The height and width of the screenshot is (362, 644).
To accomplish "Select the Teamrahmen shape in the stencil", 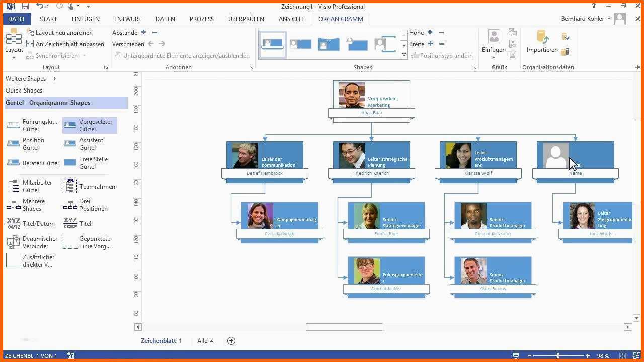I will click(x=70, y=186).
